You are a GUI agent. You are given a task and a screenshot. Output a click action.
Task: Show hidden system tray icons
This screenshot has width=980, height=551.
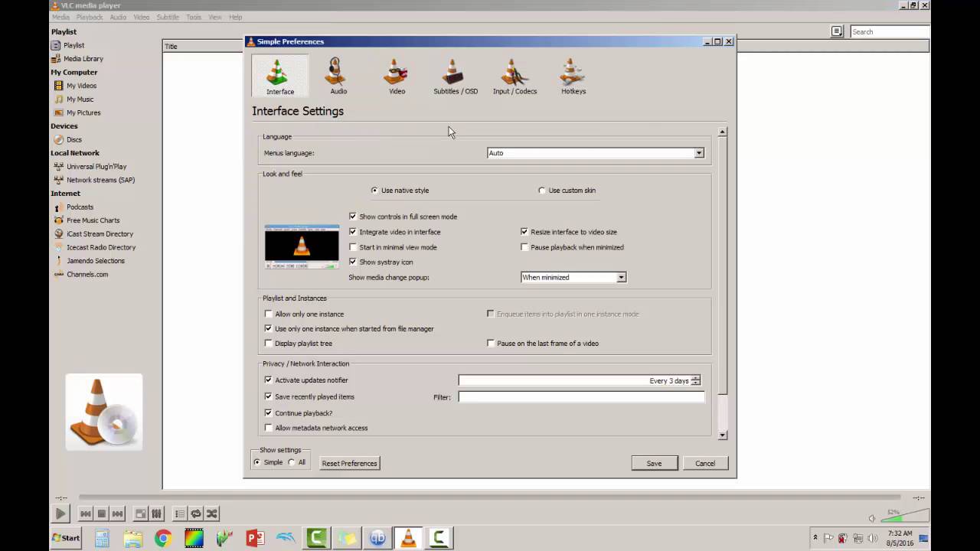tap(815, 538)
